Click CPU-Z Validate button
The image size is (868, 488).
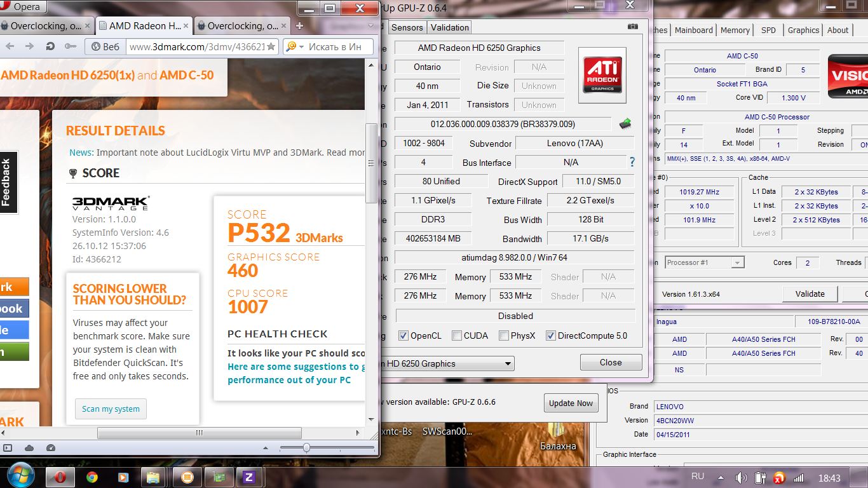point(810,294)
